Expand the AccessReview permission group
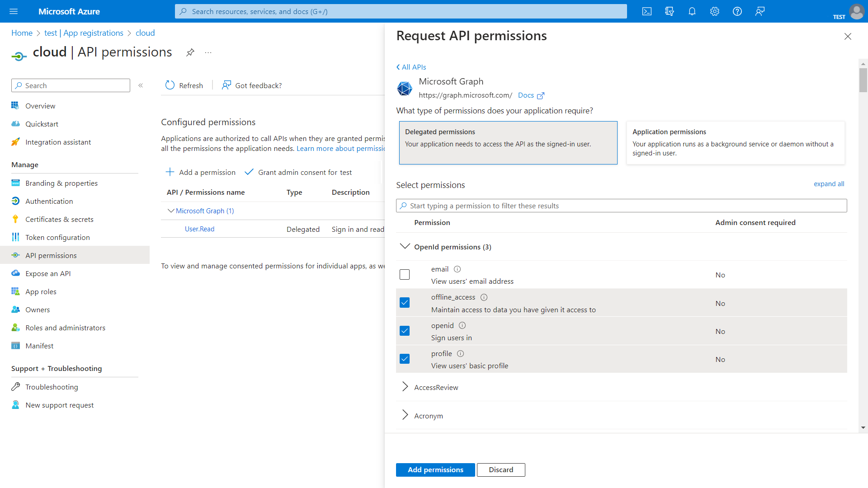Viewport: 868px width, 488px height. pos(405,387)
